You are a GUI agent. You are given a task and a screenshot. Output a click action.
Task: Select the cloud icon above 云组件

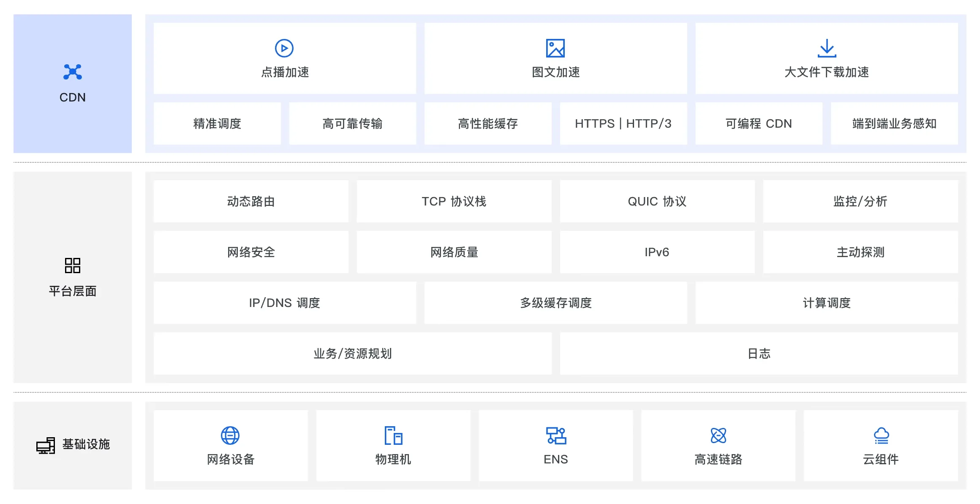881,435
